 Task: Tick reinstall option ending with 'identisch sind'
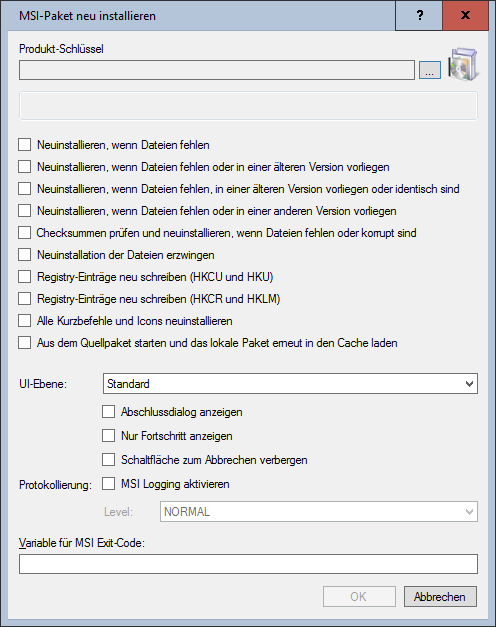tap(24, 188)
